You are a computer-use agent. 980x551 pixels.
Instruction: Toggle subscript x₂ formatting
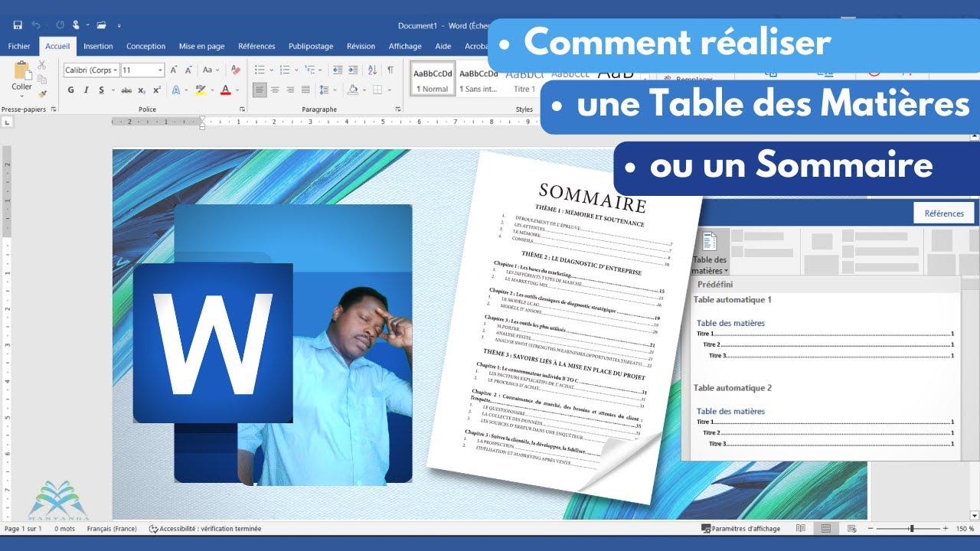click(142, 90)
